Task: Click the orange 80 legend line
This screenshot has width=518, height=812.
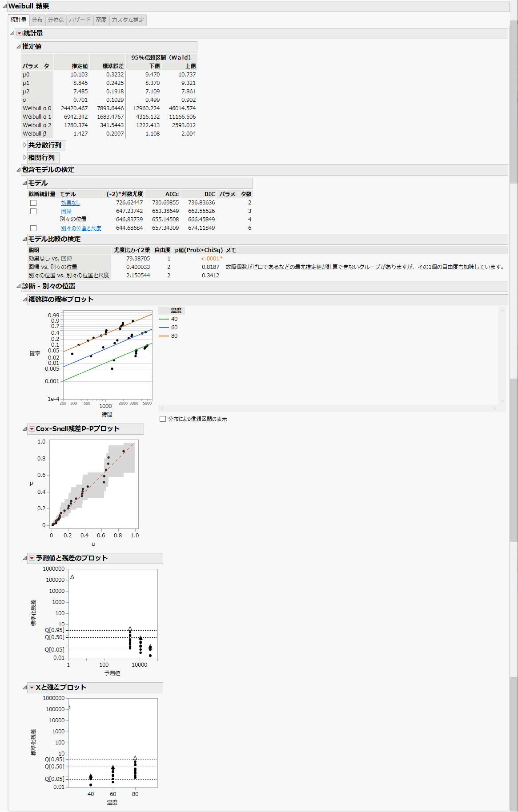Action: coord(164,336)
